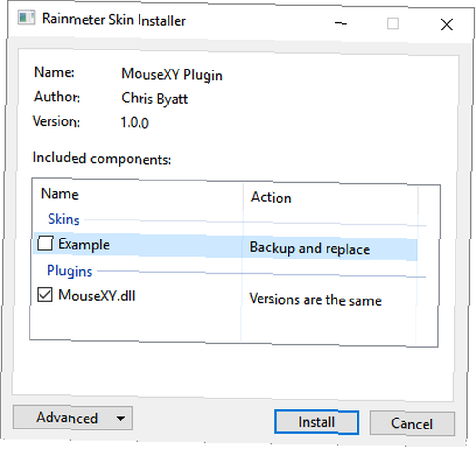Click the Rainmeter app icon in title bar
476x449 pixels.
(x=26, y=18)
